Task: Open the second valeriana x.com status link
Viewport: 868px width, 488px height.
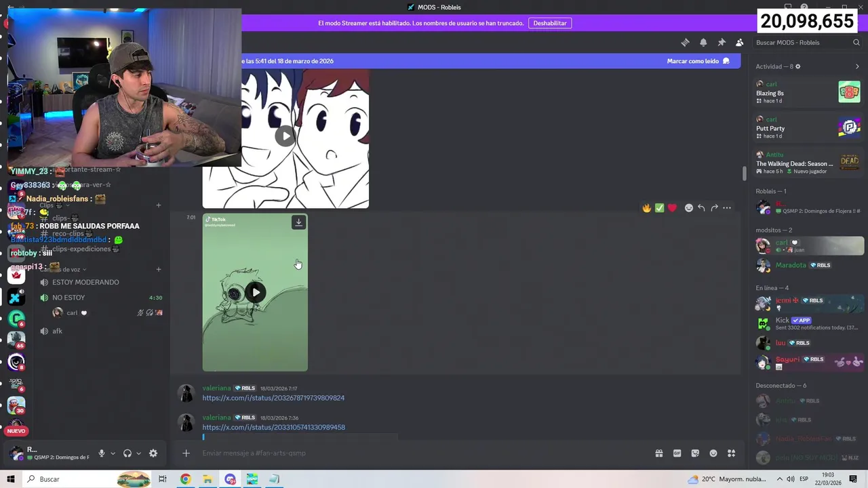Action: (x=273, y=428)
